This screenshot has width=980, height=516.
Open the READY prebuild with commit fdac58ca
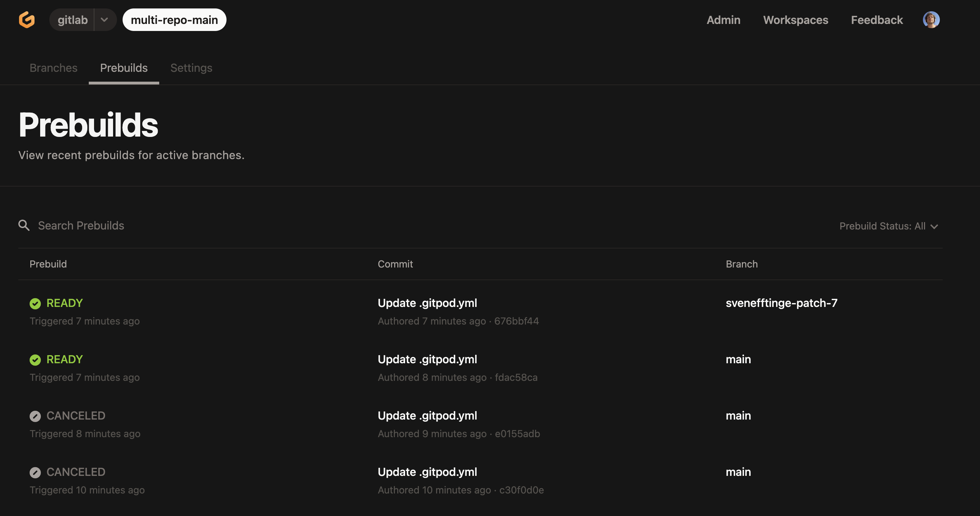[x=64, y=359]
